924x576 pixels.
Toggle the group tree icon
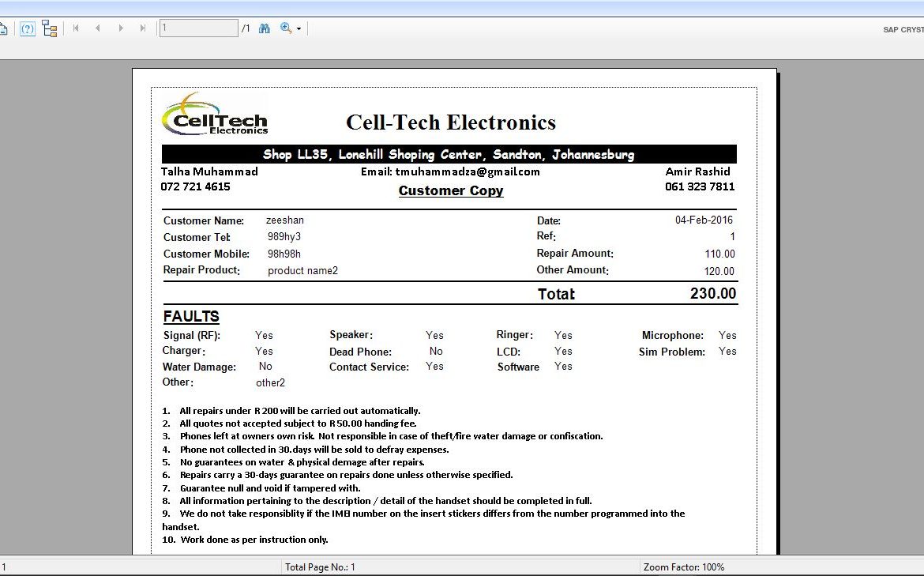[50, 29]
